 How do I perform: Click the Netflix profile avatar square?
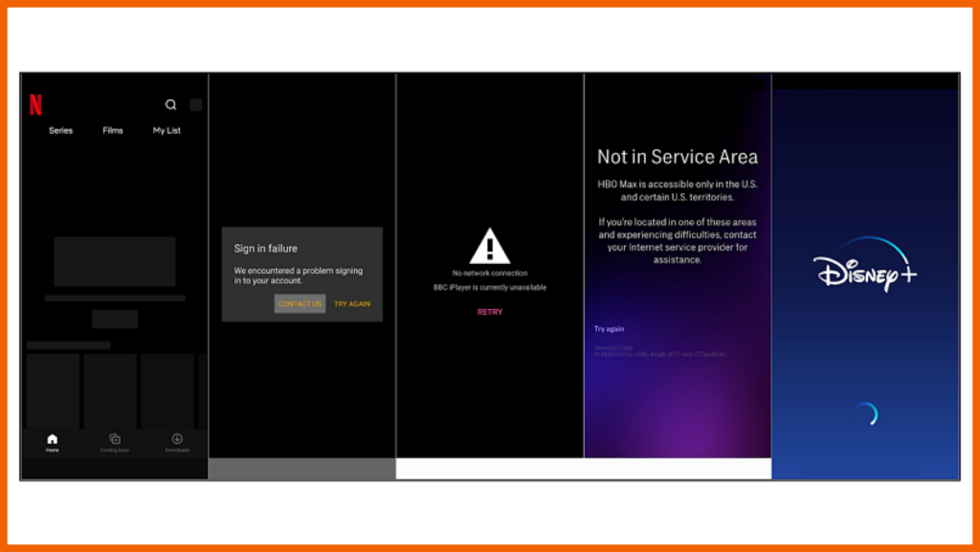point(195,104)
